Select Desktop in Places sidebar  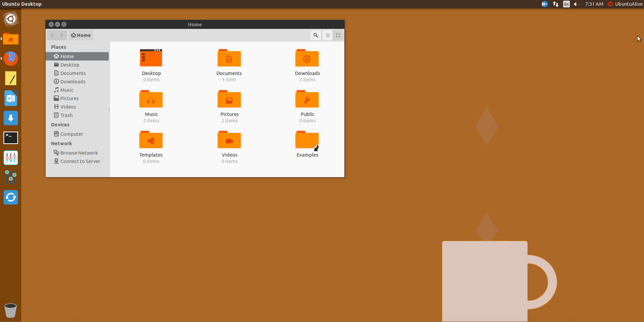77,65
